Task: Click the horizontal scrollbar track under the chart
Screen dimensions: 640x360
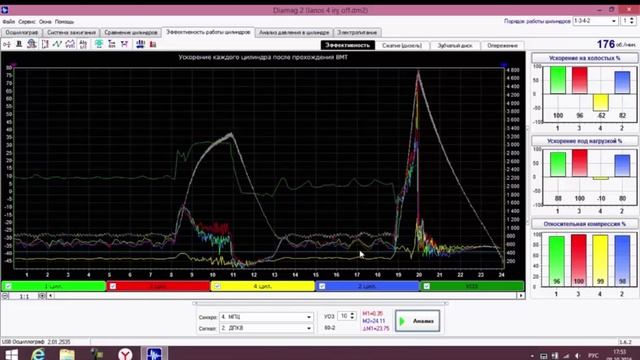Action: (286, 296)
